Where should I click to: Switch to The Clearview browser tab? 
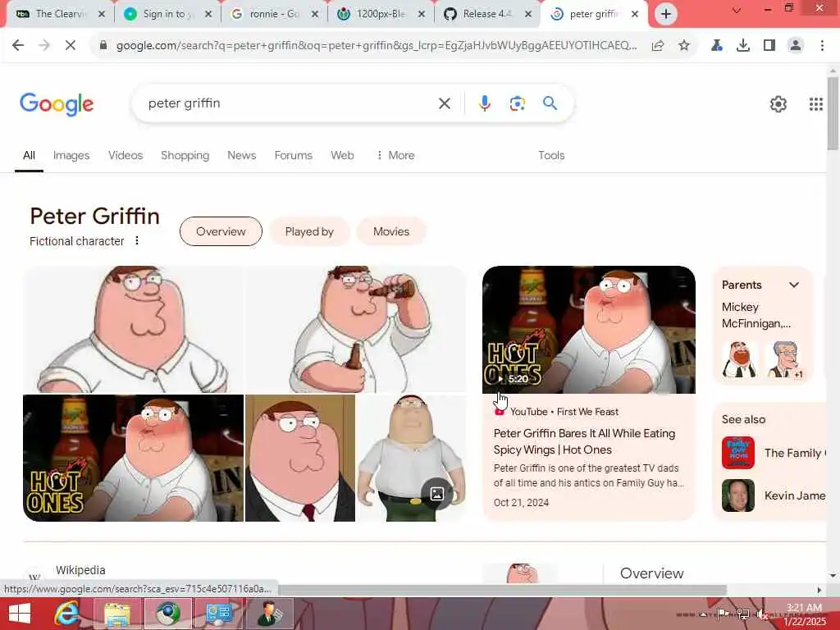coord(60,14)
